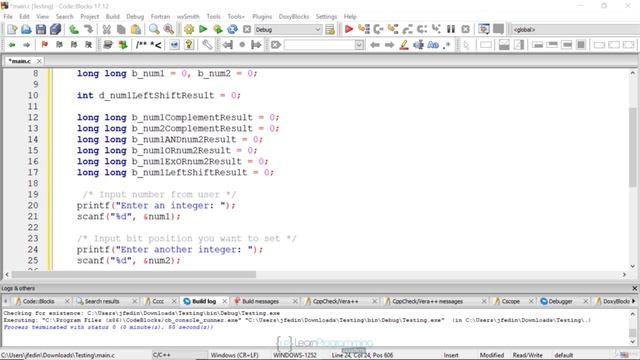Highlight text with the marker pen icon
640x360 pixels.
point(404,44)
